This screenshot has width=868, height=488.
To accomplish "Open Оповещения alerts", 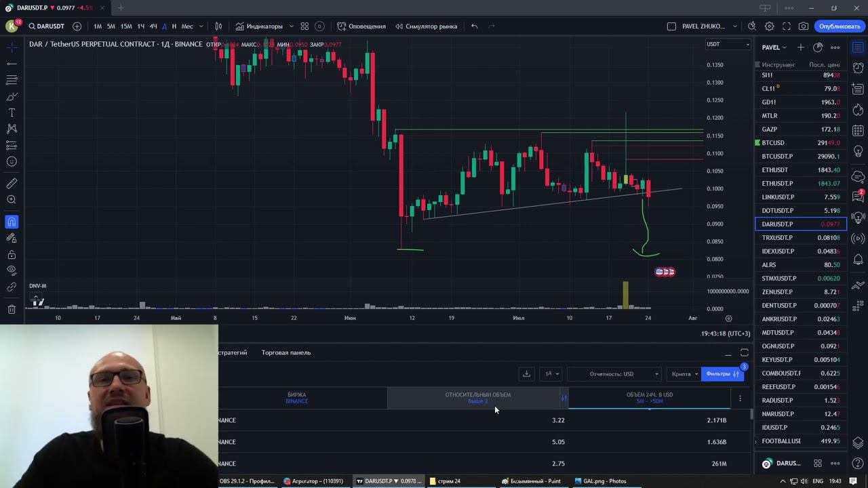I will (x=361, y=26).
